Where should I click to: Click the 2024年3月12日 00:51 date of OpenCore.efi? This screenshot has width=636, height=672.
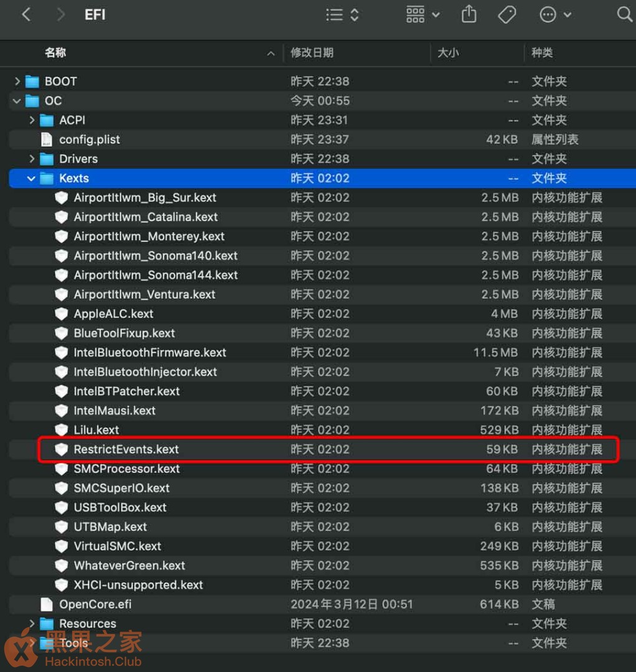click(x=352, y=604)
